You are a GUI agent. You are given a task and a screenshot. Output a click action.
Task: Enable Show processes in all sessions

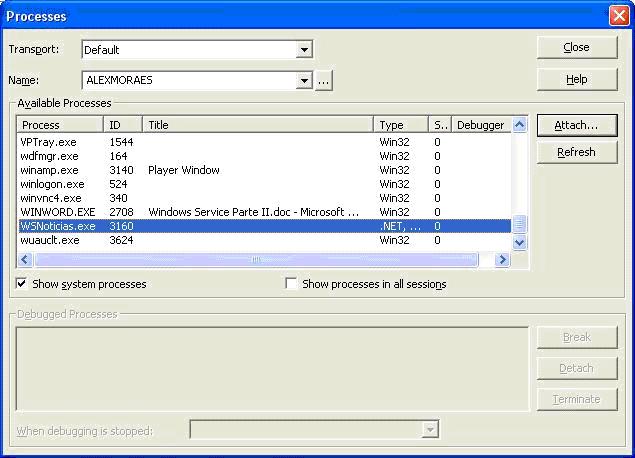click(x=291, y=284)
